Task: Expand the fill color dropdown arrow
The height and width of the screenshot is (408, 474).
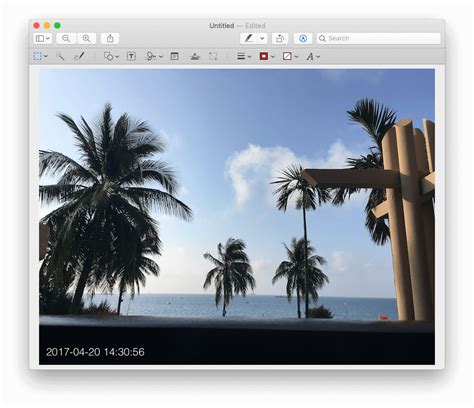Action: [x=296, y=57]
